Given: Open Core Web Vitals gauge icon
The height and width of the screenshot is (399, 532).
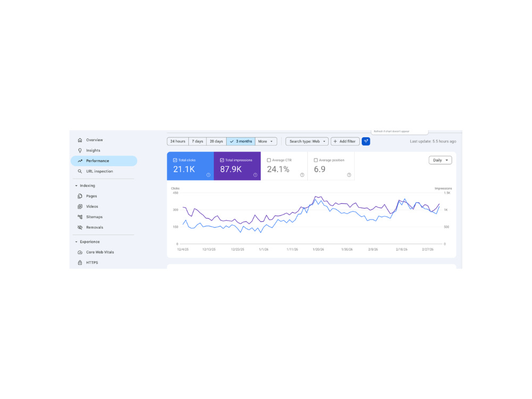Looking at the screenshot, I should click(x=80, y=252).
